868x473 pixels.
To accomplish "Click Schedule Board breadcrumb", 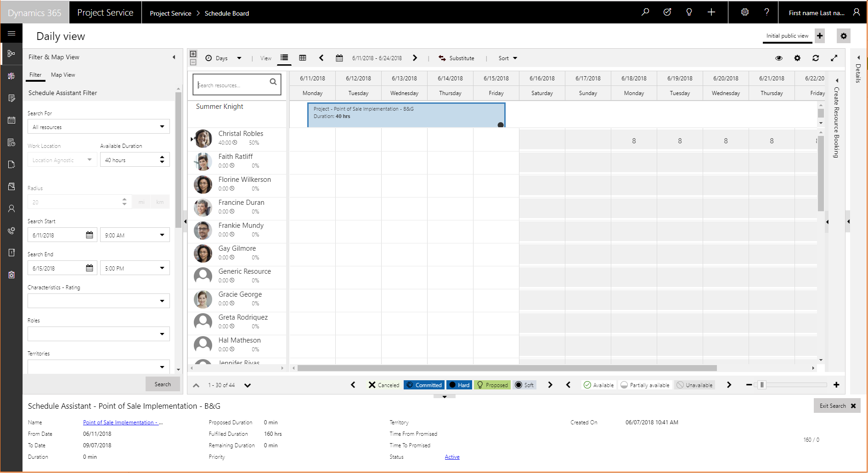I will point(227,13).
